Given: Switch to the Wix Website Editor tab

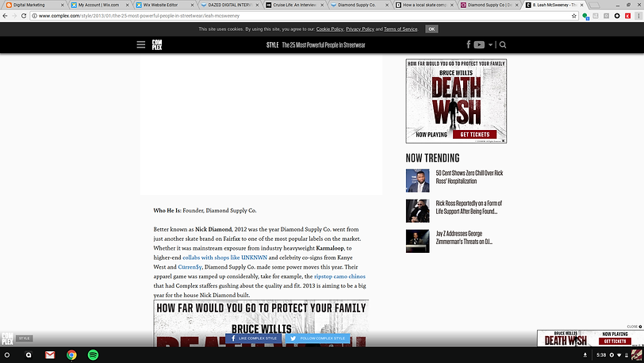Looking at the screenshot, I should (x=163, y=5).
